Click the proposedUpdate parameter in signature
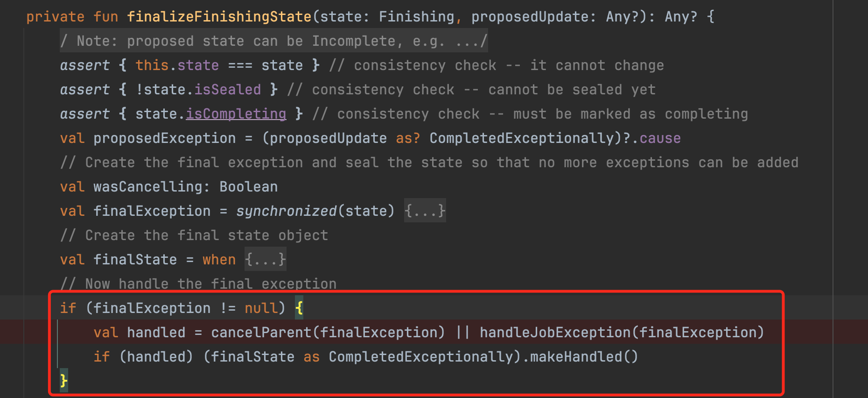This screenshot has height=398, width=868. pos(530,17)
